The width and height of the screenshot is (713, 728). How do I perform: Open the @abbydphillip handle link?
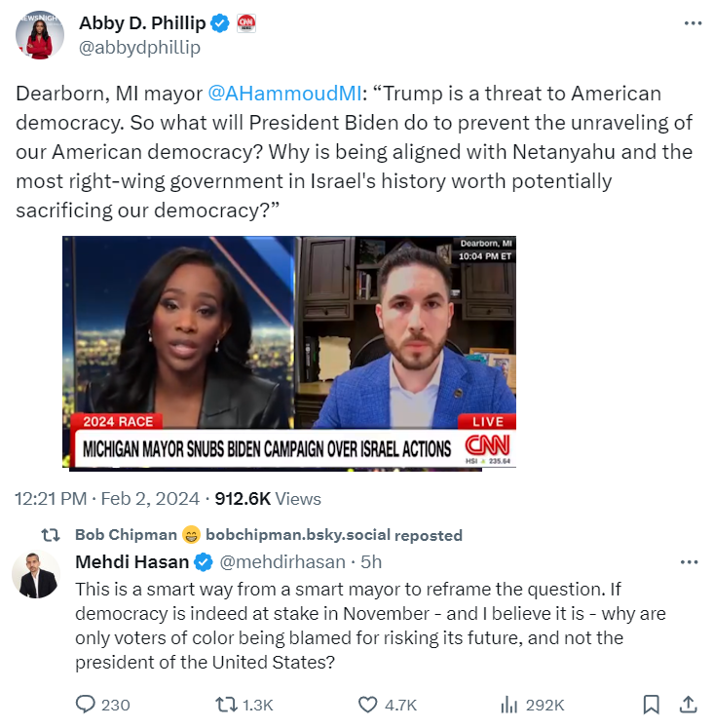[139, 47]
